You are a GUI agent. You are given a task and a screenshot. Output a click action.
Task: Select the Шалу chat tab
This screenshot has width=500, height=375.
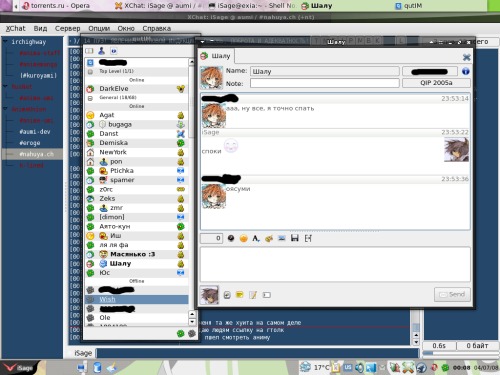tap(216, 56)
